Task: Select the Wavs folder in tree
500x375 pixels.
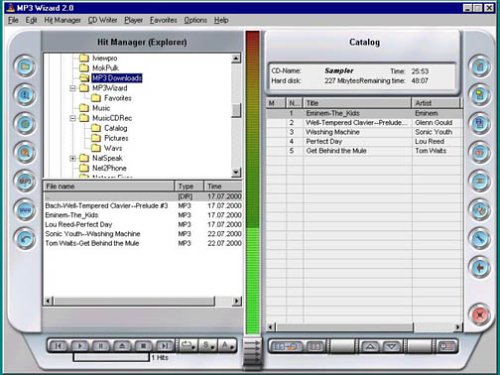Action: 113,148
